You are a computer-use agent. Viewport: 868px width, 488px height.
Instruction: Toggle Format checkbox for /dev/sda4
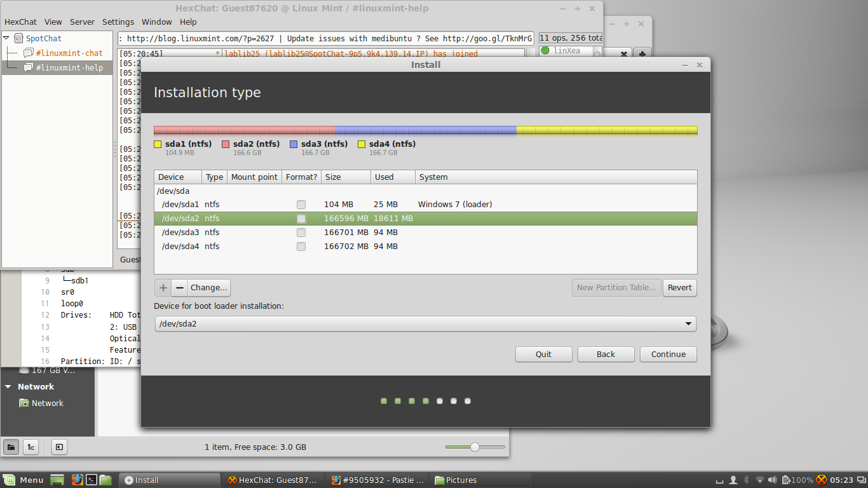pyautogui.click(x=301, y=247)
